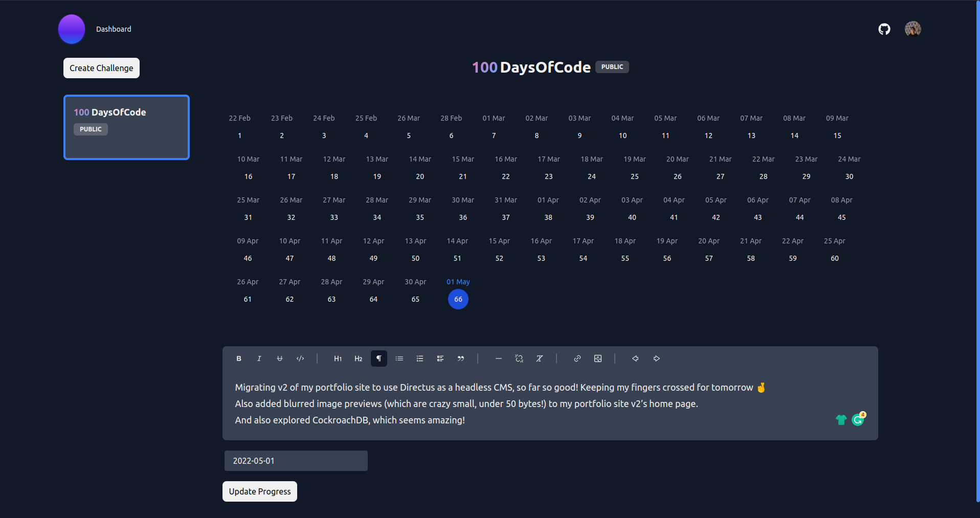
Task: Select day 31 under 25 Mar
Action: pyautogui.click(x=248, y=217)
